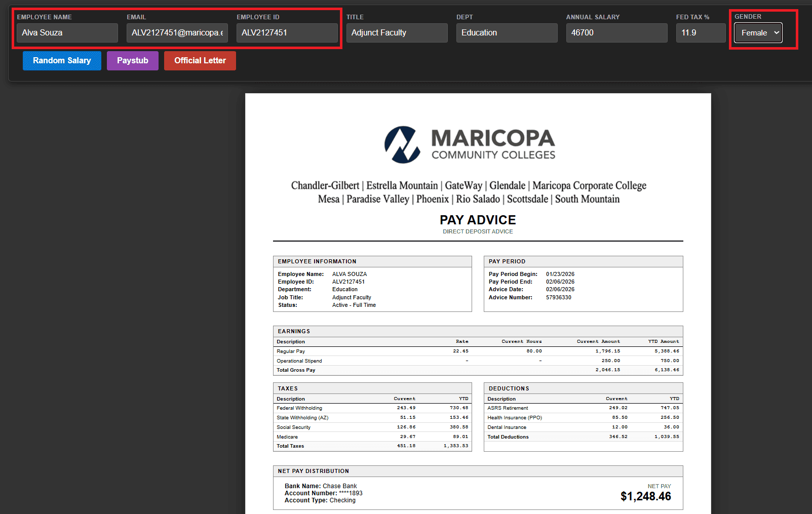
Task: Click the Earnings table header
Action: coord(294,331)
